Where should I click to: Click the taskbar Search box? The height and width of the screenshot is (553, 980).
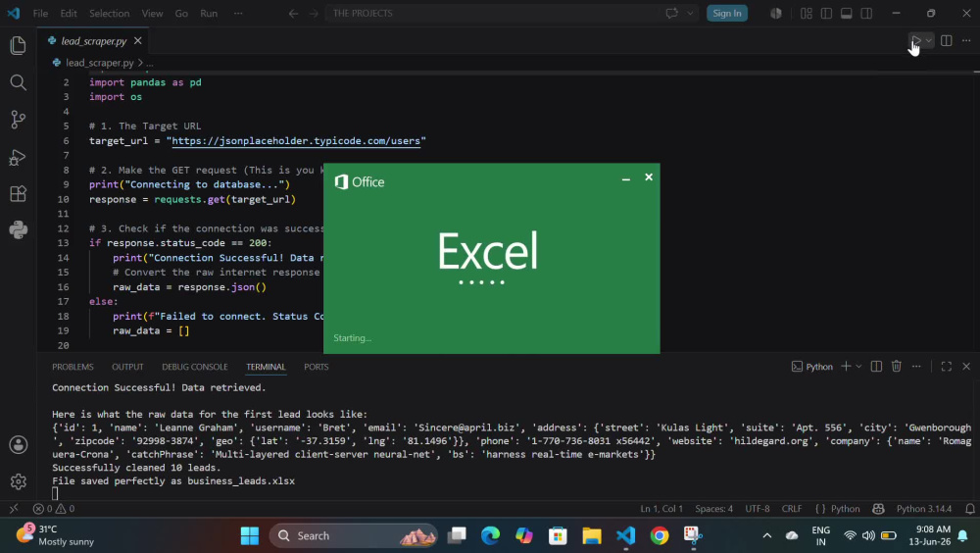pyautogui.click(x=355, y=536)
